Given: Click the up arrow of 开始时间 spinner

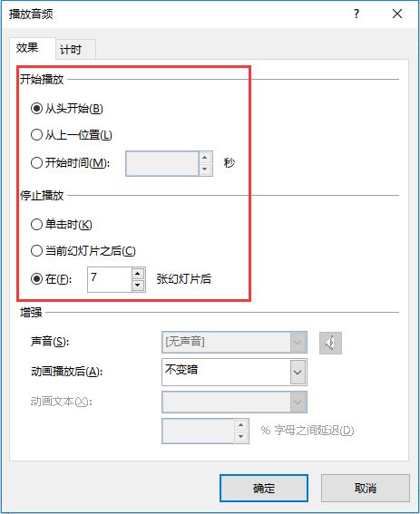Looking at the screenshot, I should (x=205, y=158).
